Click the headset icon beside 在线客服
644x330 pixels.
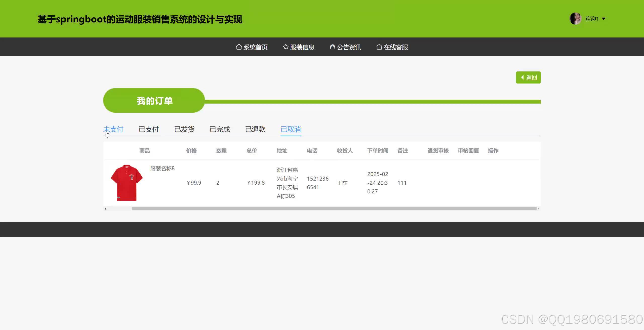pyautogui.click(x=379, y=47)
